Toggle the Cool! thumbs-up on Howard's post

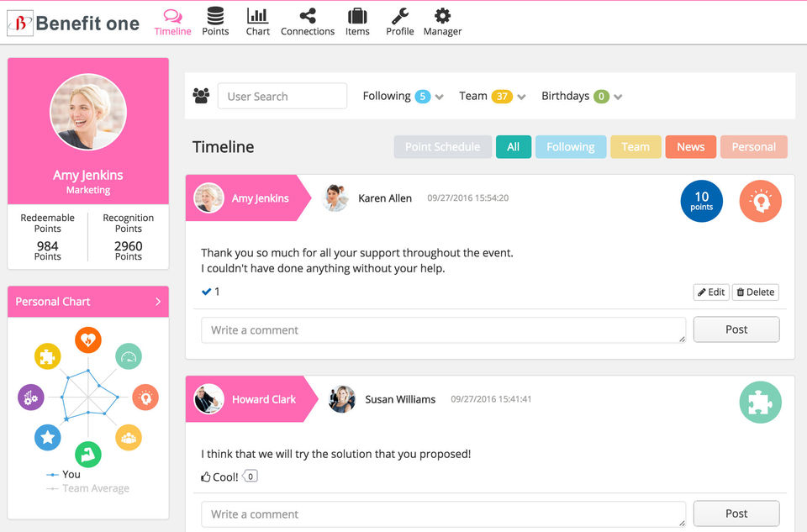point(219,477)
